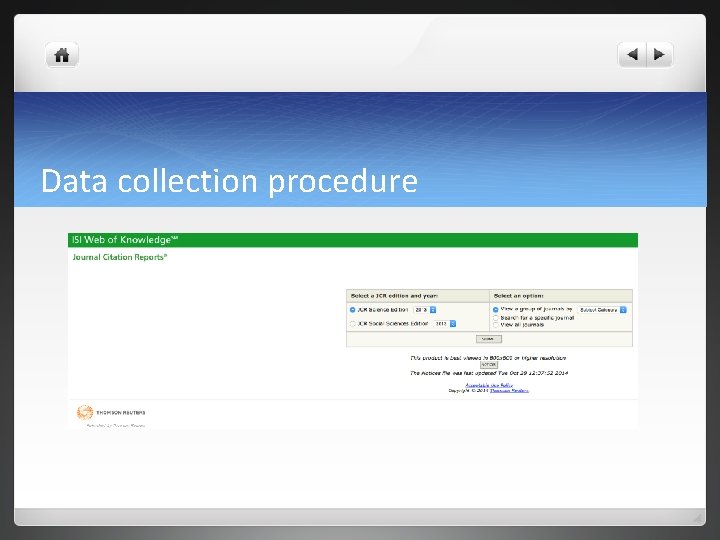This screenshot has width=720, height=540.
Task: Open the Acceptable Use Policy link
Action: [489, 385]
